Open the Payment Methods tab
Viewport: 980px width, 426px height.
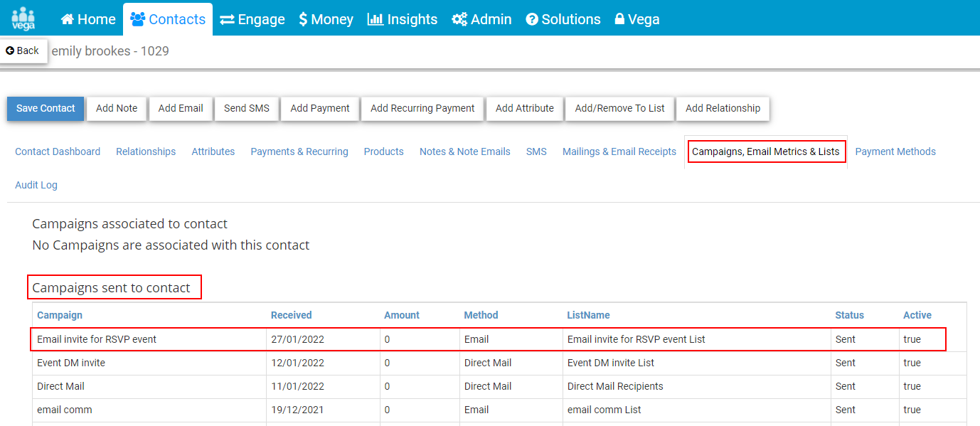tap(895, 151)
